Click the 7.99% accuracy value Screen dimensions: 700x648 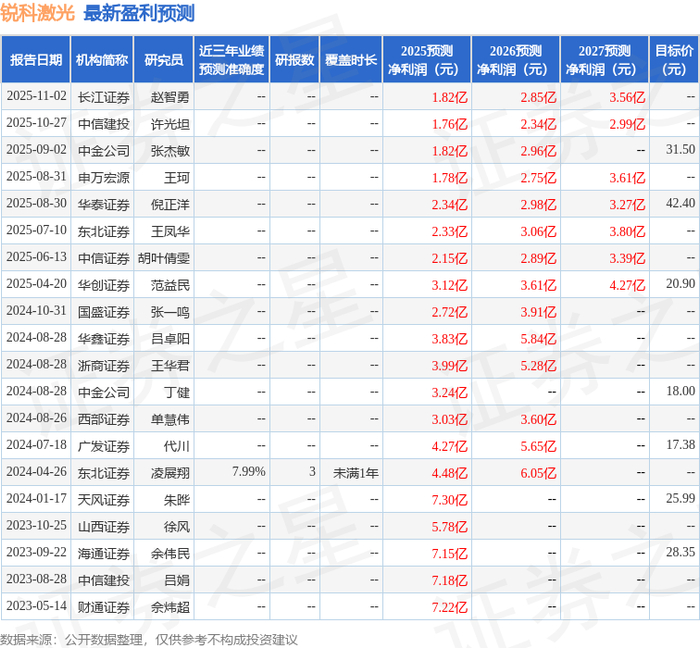249,472
